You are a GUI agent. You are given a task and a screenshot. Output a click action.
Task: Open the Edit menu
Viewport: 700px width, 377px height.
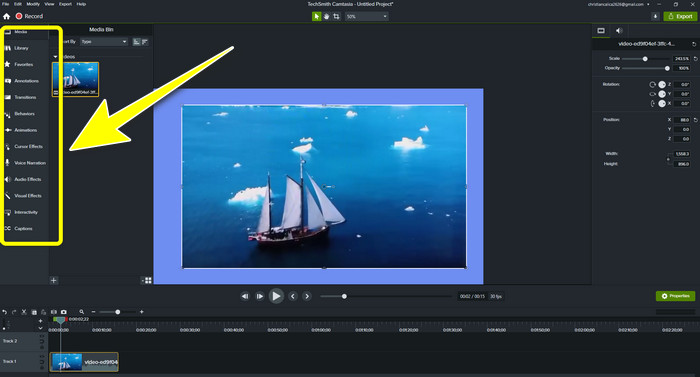(x=18, y=4)
